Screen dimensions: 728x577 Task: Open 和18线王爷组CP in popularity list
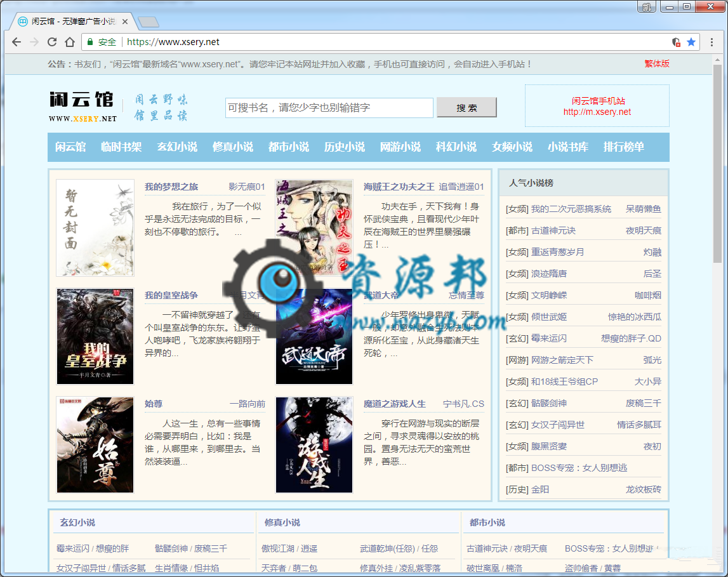(x=565, y=381)
